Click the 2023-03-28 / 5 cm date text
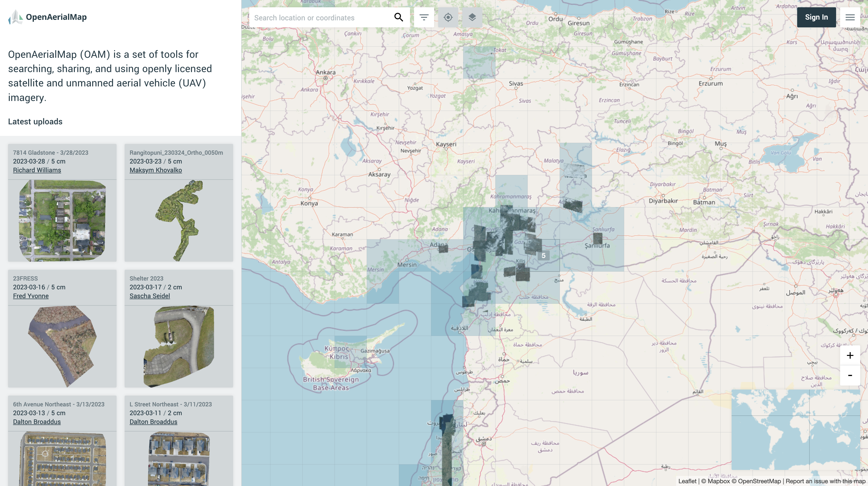Screen dimensions: 868x486 tap(39, 161)
